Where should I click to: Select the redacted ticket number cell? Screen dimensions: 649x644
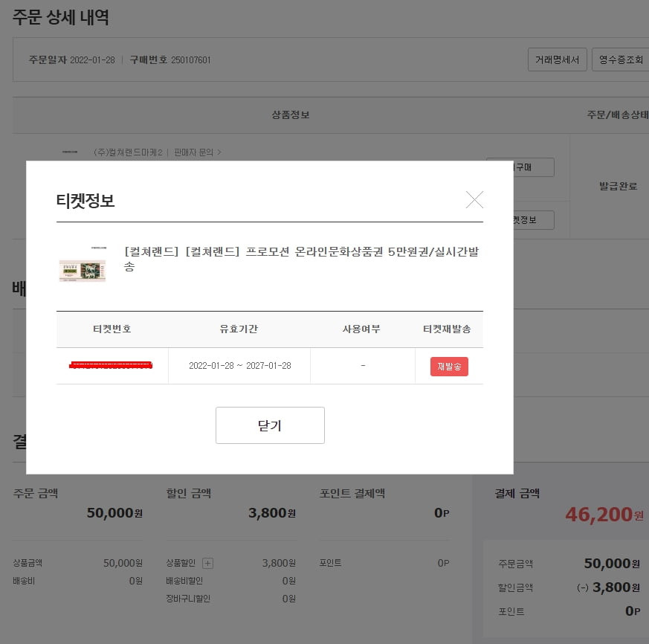111,365
